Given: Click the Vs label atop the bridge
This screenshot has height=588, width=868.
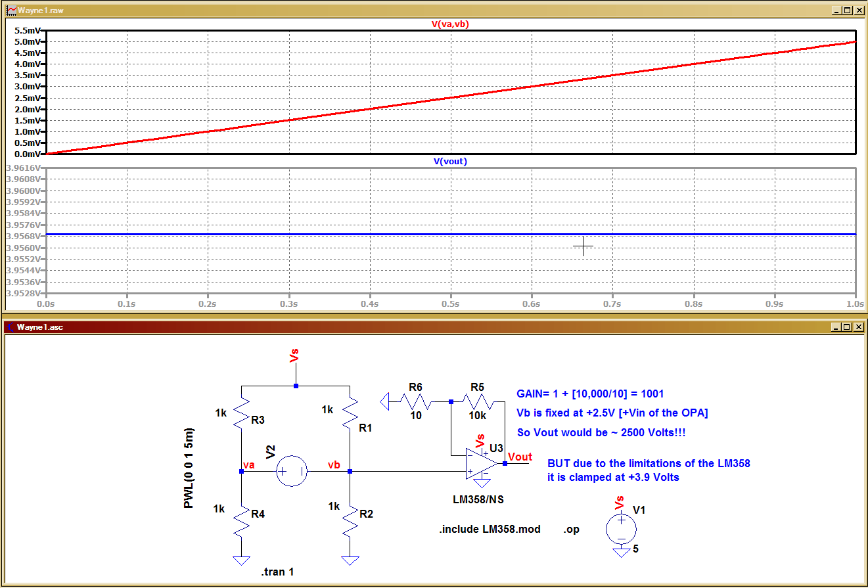Looking at the screenshot, I should [x=294, y=356].
